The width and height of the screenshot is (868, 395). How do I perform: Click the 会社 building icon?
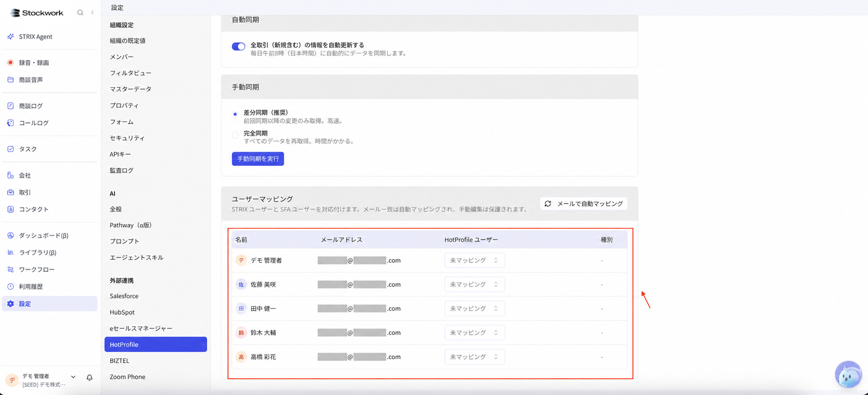point(11,175)
